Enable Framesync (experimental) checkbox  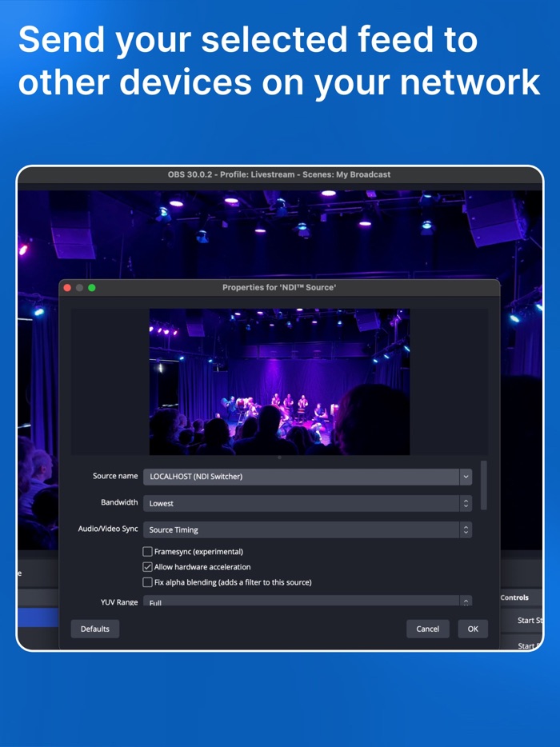148,552
